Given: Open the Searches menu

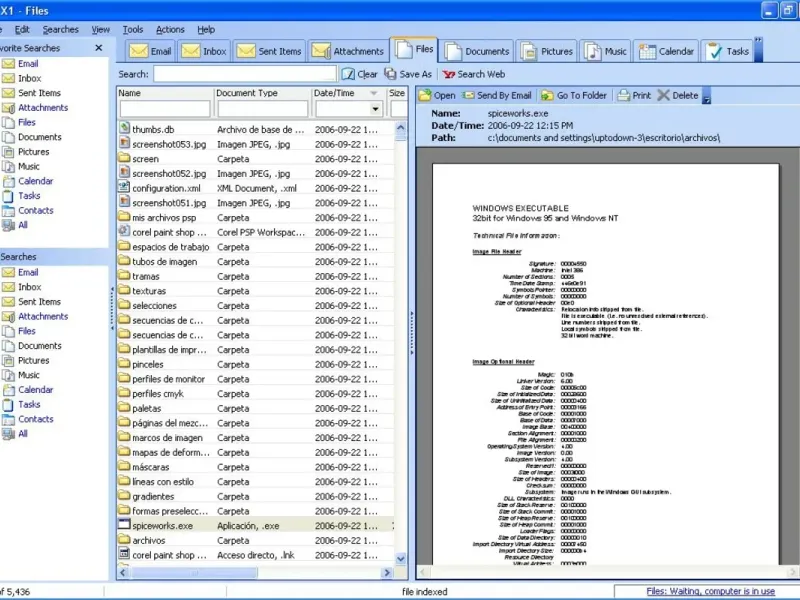Looking at the screenshot, I should point(60,30).
